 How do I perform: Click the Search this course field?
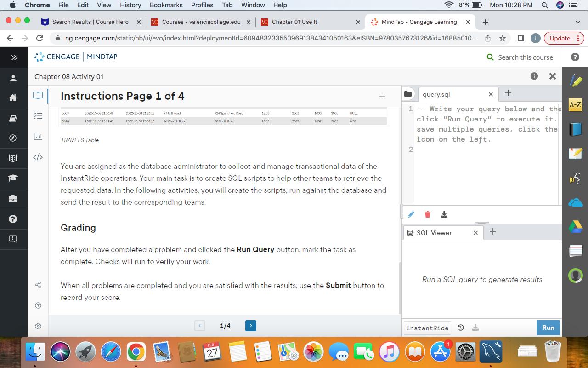coord(526,57)
